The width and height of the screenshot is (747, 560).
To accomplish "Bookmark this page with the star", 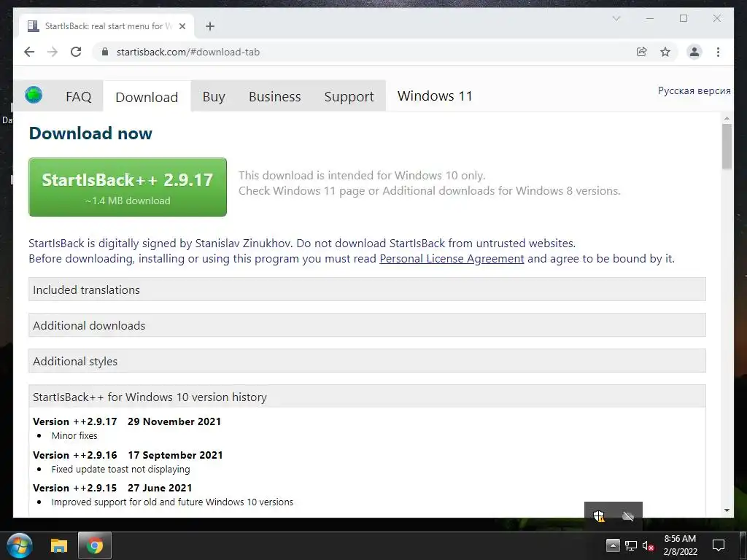I will tap(665, 52).
